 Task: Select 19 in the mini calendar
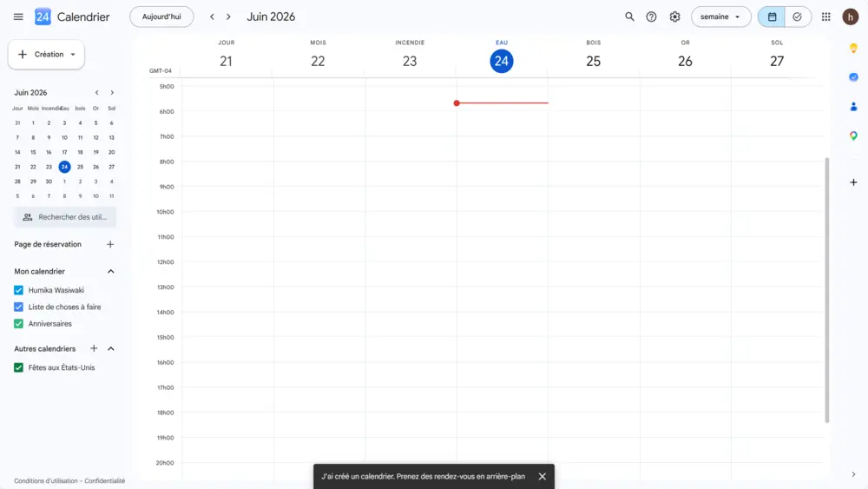pos(95,152)
